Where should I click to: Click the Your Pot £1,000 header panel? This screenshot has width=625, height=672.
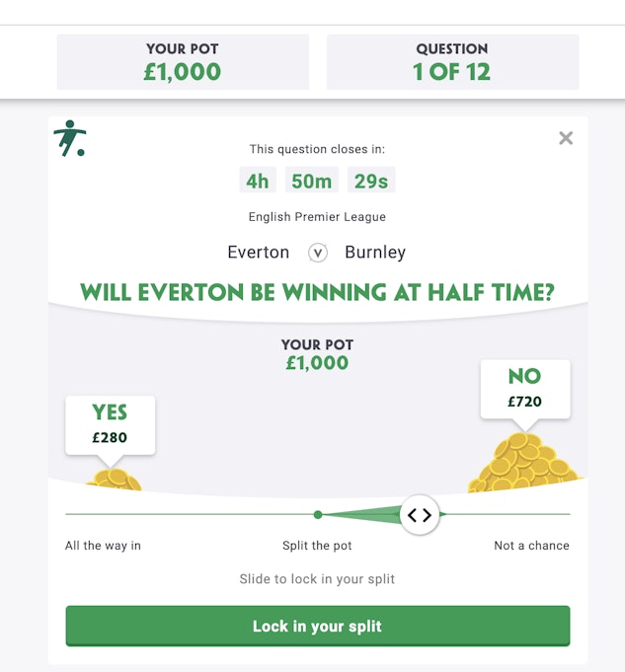(x=183, y=62)
